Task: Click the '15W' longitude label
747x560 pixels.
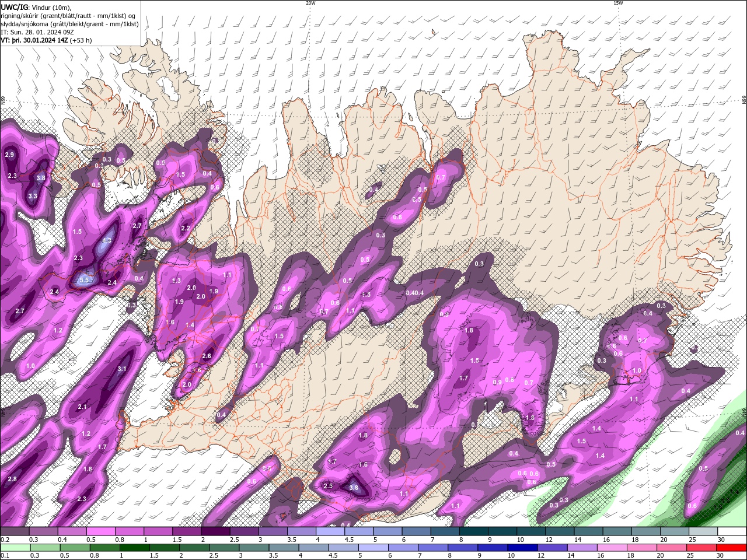Action: pos(618,3)
